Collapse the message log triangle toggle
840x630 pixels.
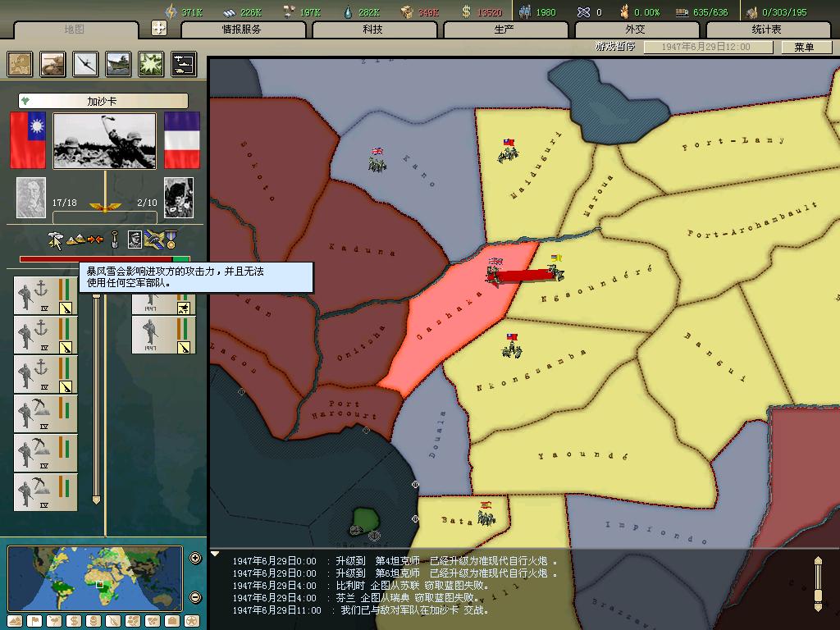pyautogui.click(x=216, y=554)
